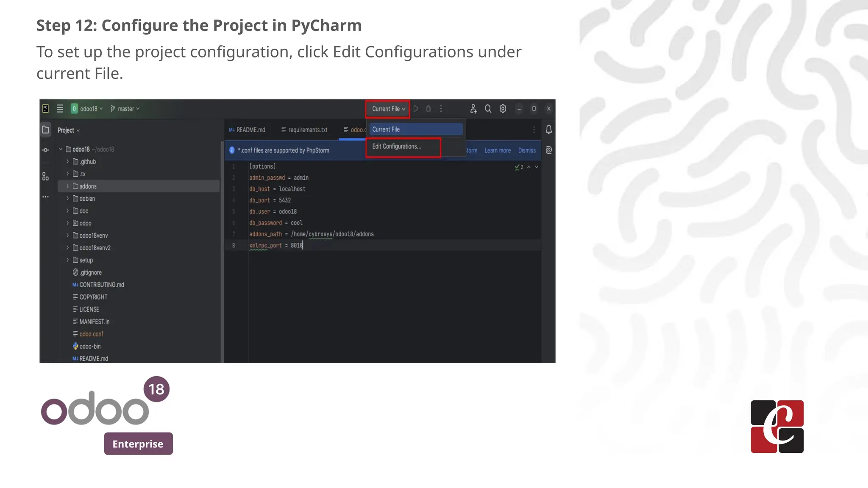Click the Run triangle icon

coord(416,109)
